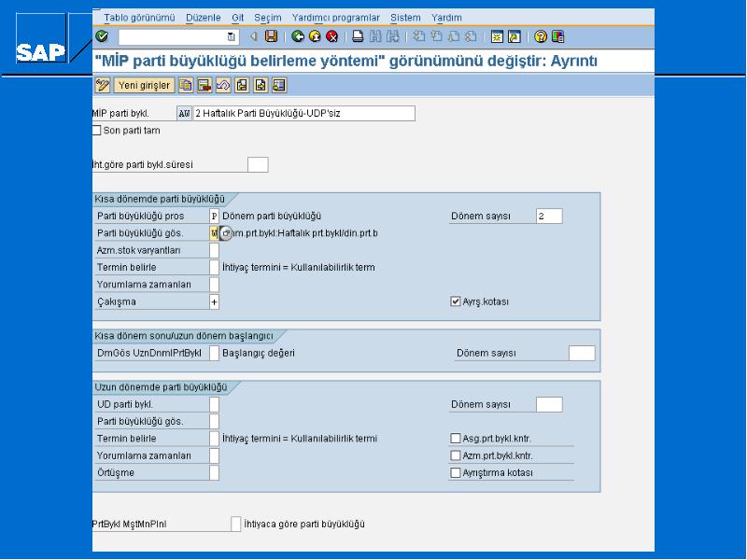Image resolution: width=747 pixels, height=560 pixels.
Task: Click the MİP parti bykl. description field
Action: pos(304,113)
